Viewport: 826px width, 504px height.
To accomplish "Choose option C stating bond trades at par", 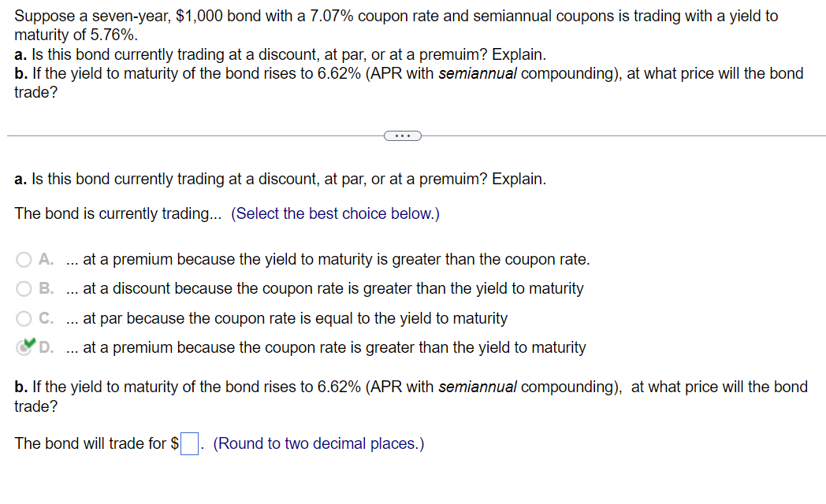I will coord(23,318).
